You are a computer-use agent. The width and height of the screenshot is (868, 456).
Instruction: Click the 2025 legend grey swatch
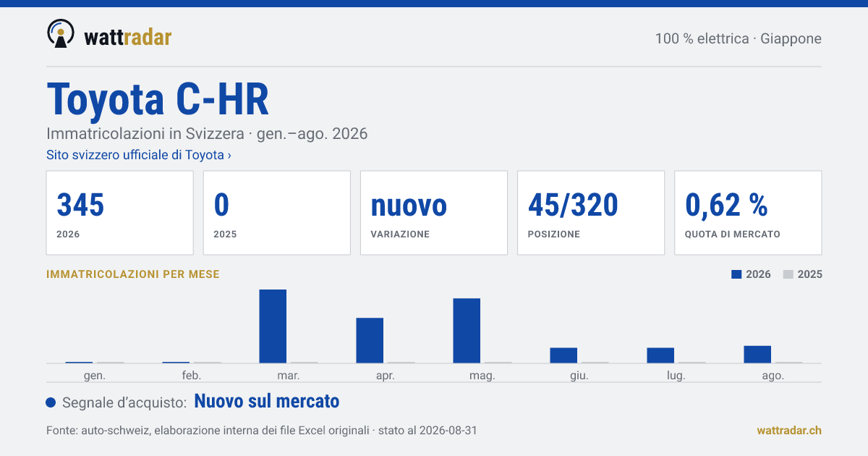coord(788,274)
